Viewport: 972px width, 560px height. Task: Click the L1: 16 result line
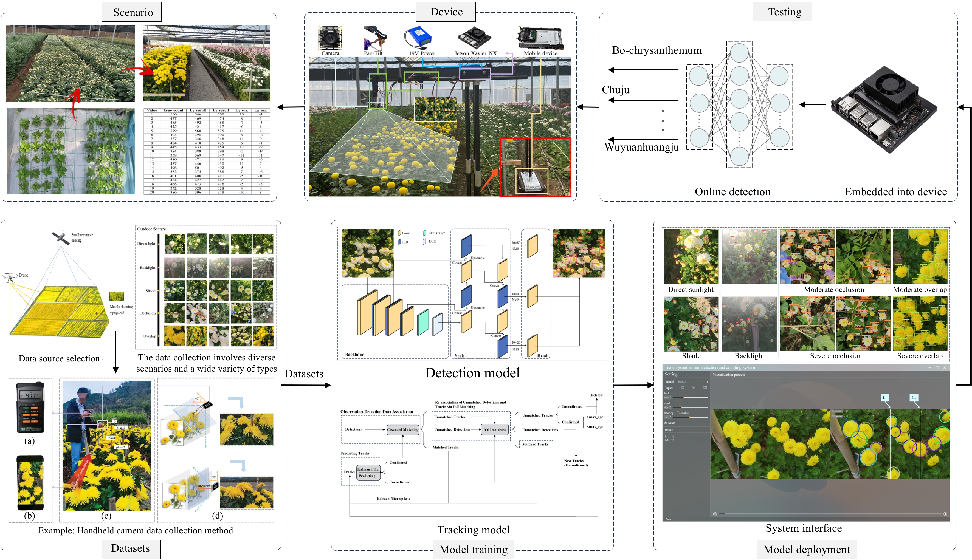[x=670, y=437]
